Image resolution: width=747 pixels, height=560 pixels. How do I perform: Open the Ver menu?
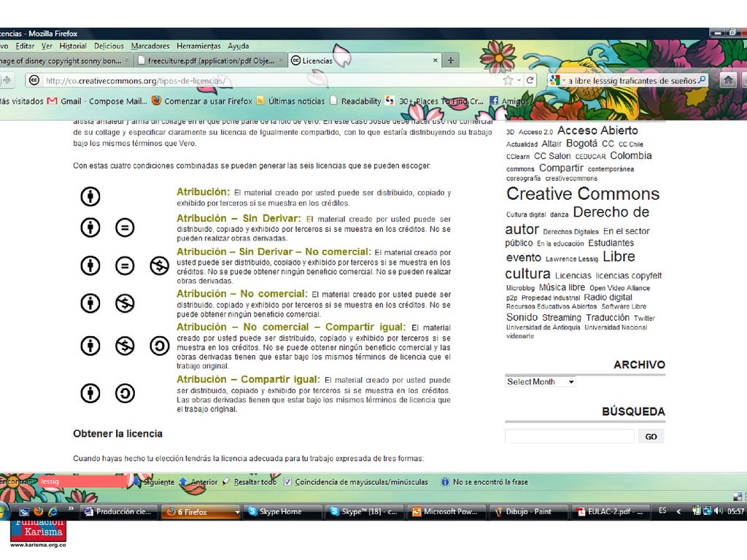tap(47, 46)
